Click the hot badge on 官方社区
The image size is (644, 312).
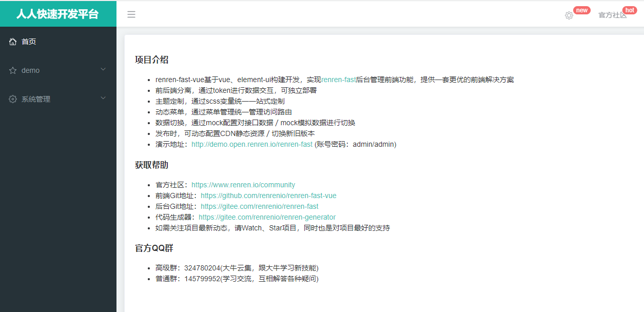point(630,9)
